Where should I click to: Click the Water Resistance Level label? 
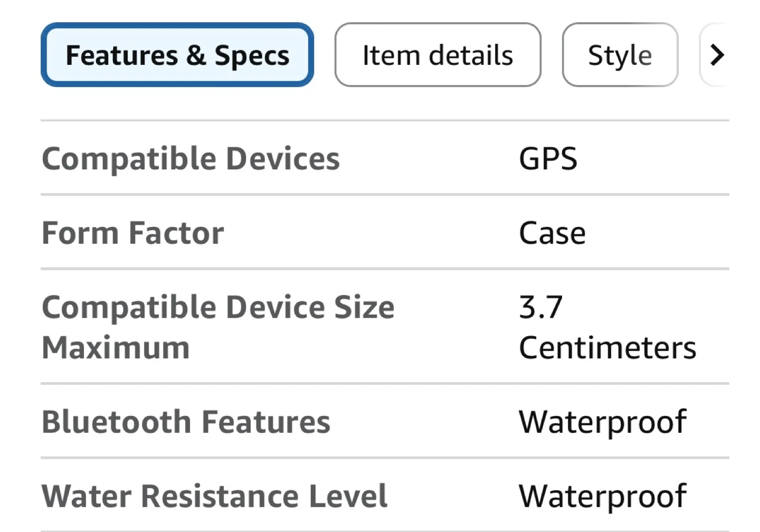[214, 496]
